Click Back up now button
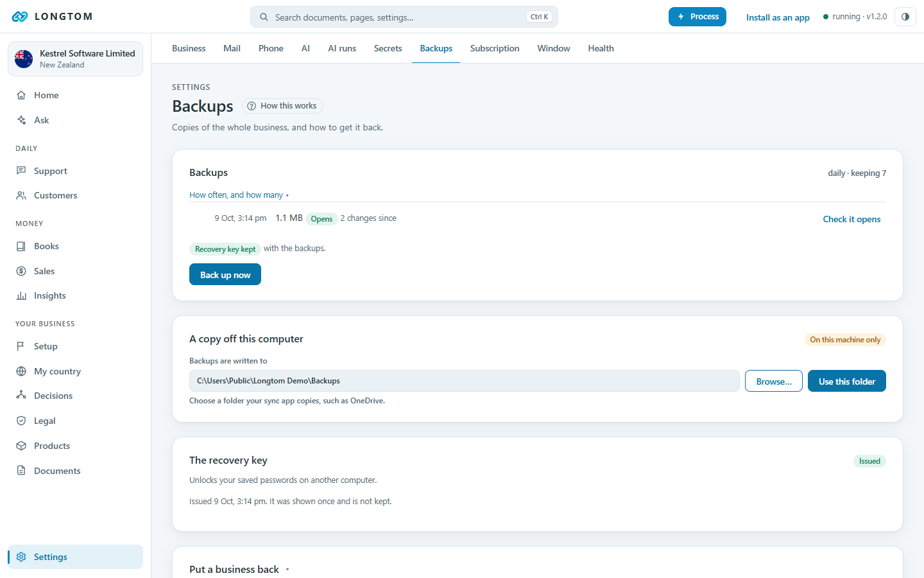924x578 pixels. (225, 274)
